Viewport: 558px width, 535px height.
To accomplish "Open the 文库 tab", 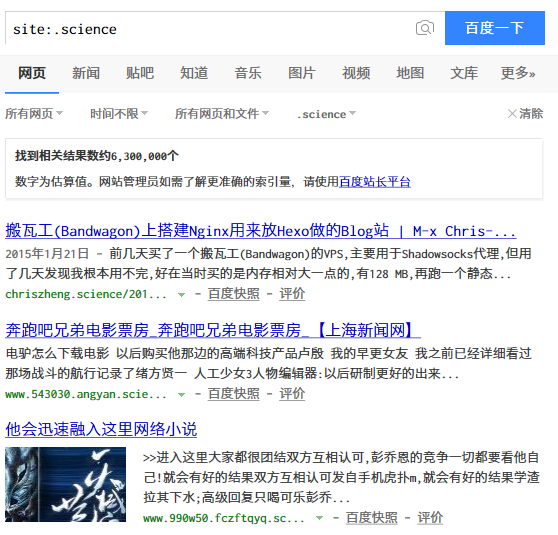I will (x=464, y=73).
